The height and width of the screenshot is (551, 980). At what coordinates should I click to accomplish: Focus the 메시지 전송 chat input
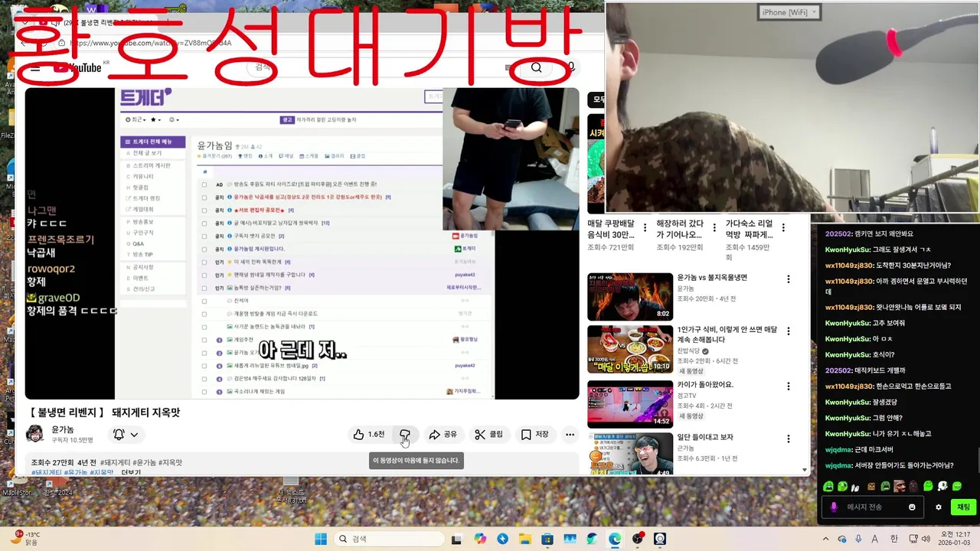[x=873, y=507]
